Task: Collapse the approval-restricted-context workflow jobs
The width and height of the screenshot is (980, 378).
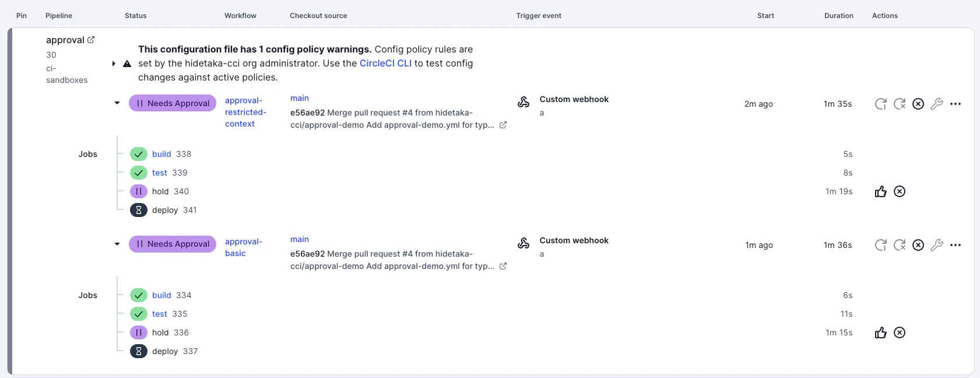Action: coord(117,103)
